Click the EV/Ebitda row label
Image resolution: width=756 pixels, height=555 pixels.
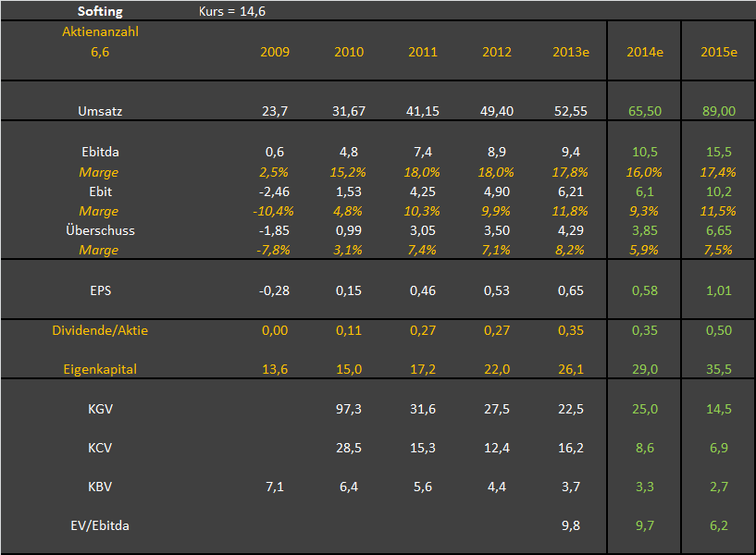point(99,525)
